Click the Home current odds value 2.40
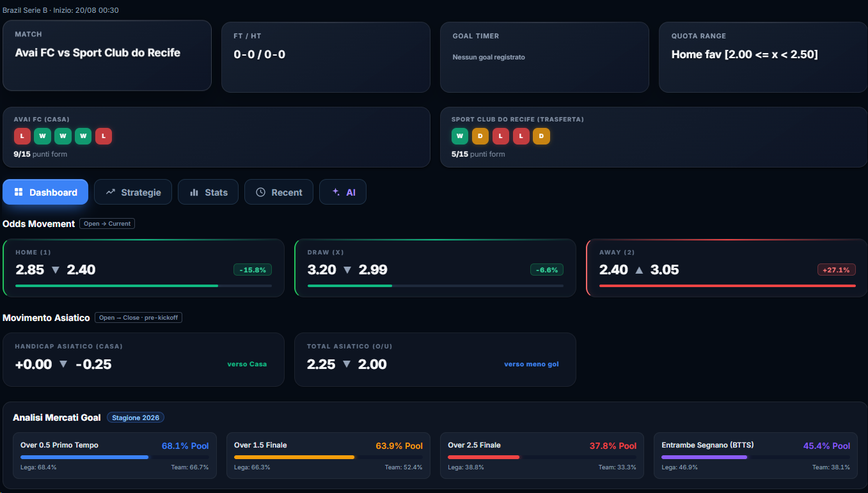Screen dimensions: 868x493 click(x=81, y=270)
